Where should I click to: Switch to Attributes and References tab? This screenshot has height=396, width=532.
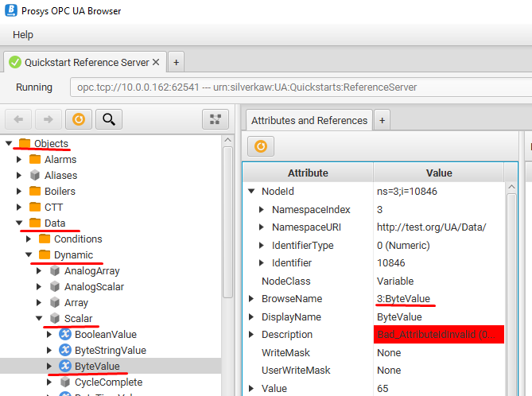click(x=309, y=121)
